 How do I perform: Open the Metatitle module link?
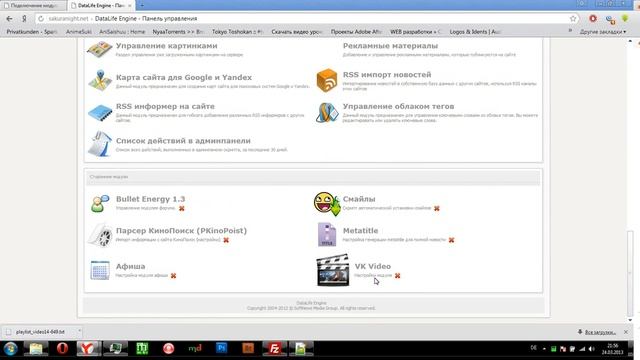[360, 231]
